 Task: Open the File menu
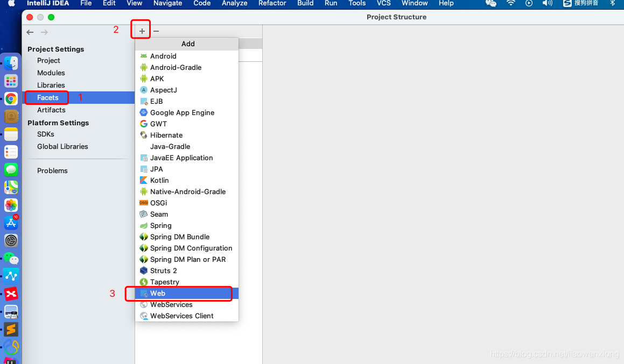click(86, 3)
